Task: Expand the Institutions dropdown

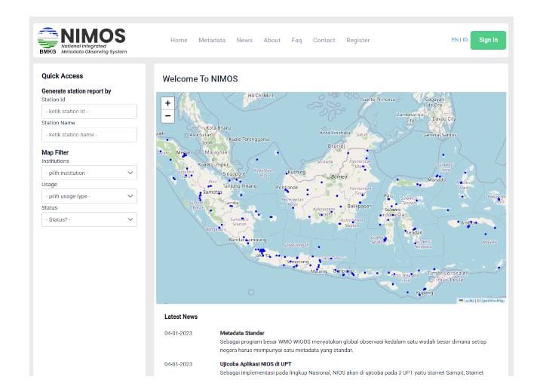Action: [89, 173]
